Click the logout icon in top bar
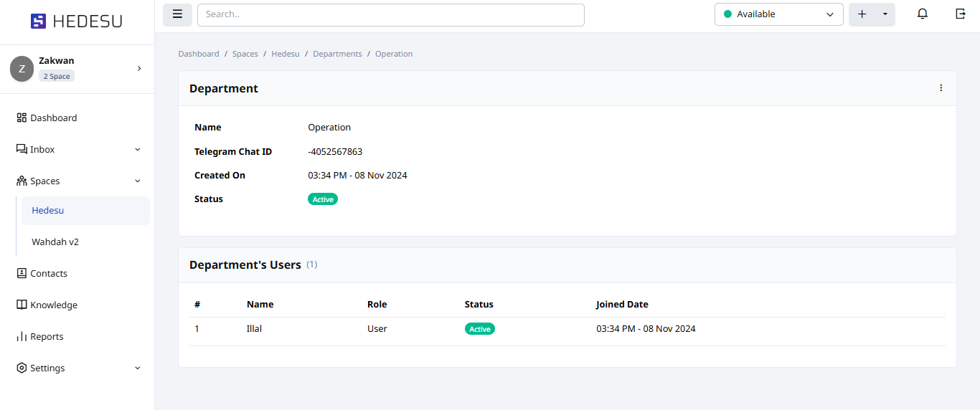 (x=961, y=14)
